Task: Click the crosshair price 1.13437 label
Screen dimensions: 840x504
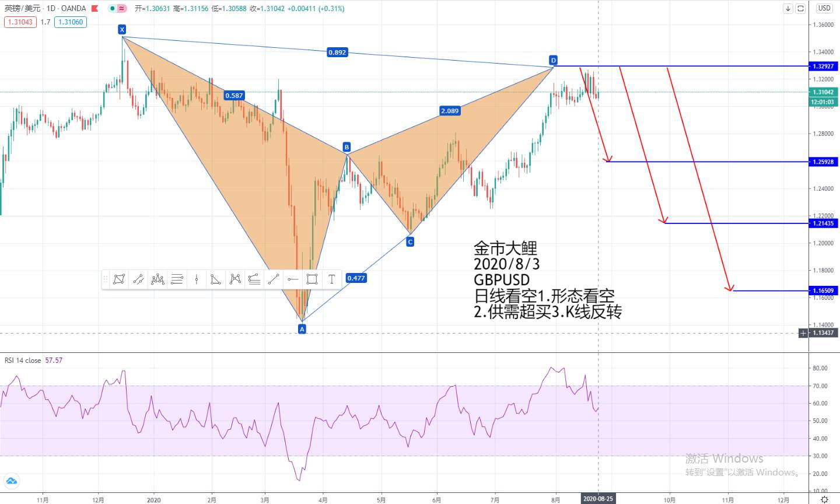Action: click(x=823, y=333)
